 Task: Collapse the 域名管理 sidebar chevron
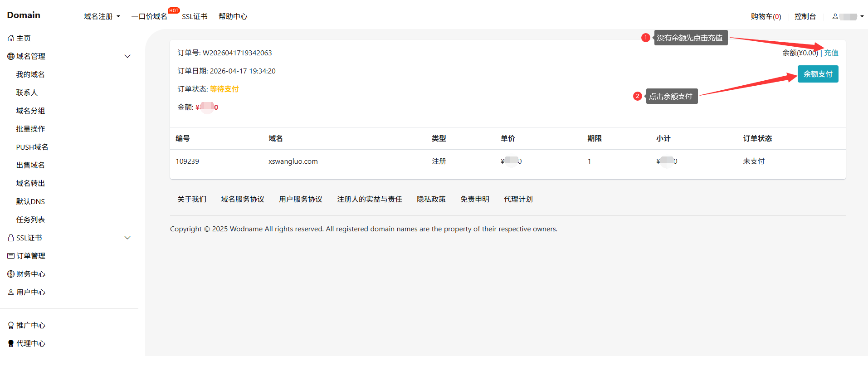coord(127,56)
